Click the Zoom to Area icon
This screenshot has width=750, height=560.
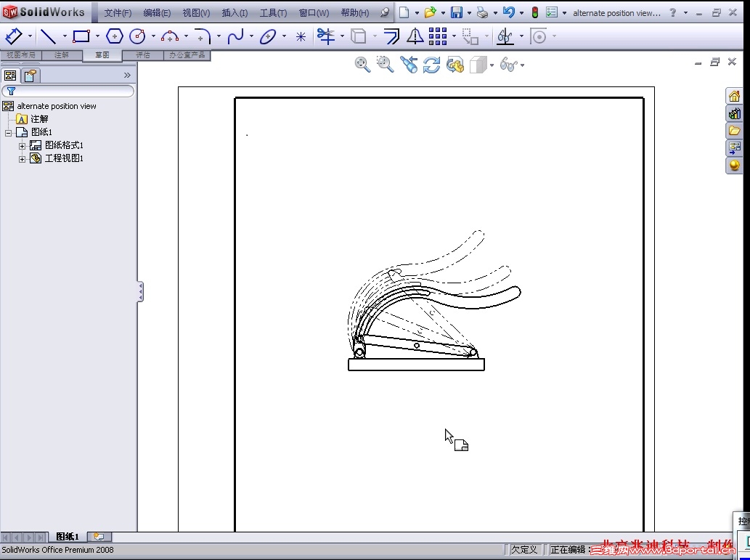pyautogui.click(x=385, y=65)
